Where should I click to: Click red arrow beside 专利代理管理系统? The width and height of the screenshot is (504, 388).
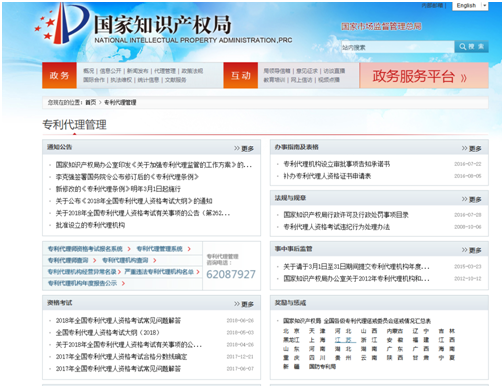[189, 249]
